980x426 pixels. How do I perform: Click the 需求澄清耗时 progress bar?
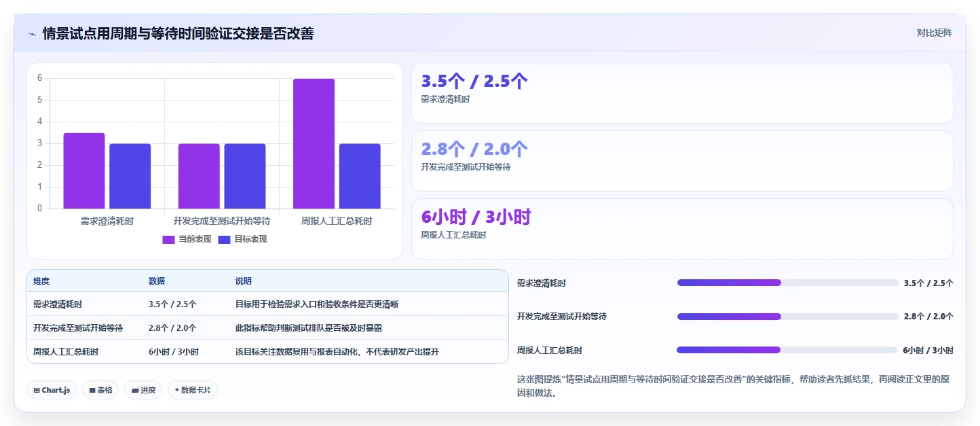click(x=787, y=283)
